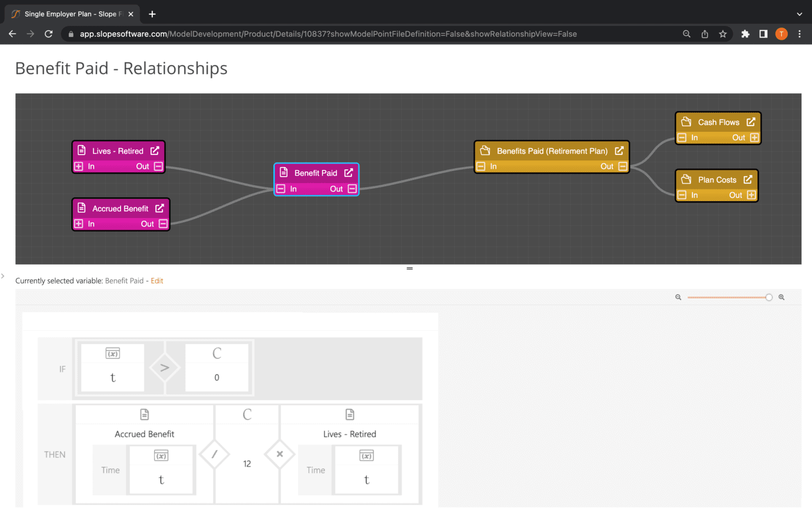Click zoom out magnifier beside formula slider

[678, 297]
